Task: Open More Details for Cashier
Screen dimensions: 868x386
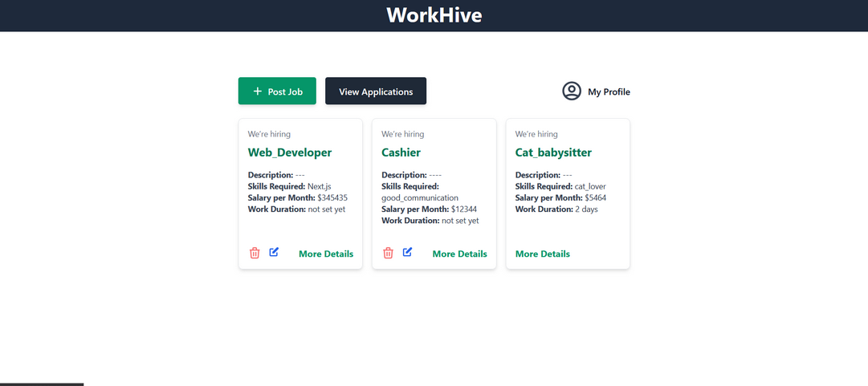Action: (459, 254)
